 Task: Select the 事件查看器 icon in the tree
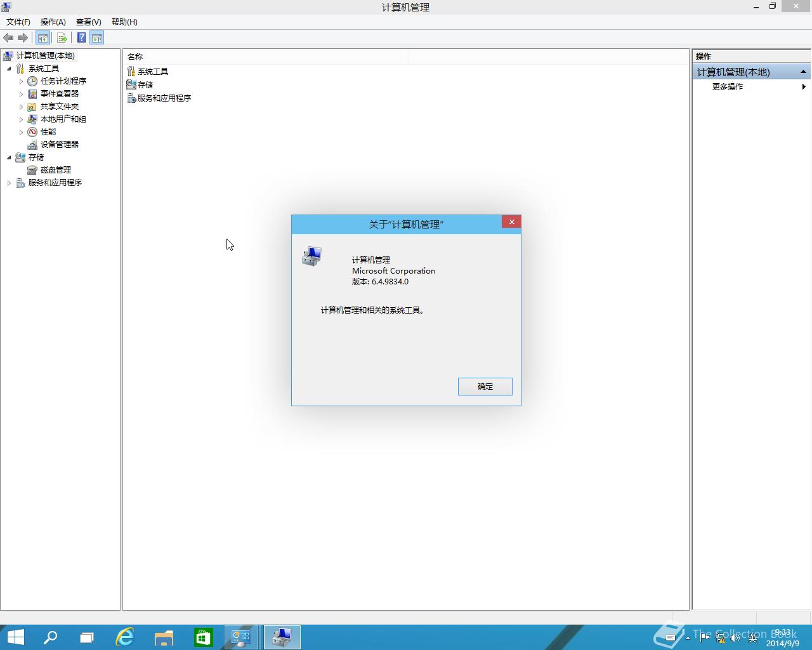coord(32,94)
